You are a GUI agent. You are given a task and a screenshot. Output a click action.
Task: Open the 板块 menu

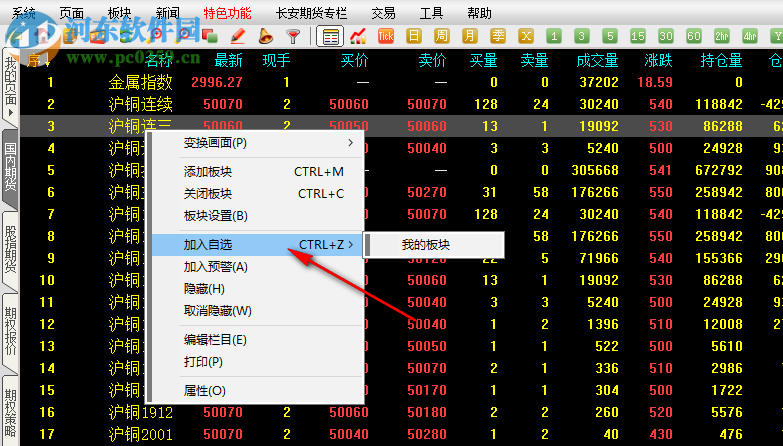pyautogui.click(x=119, y=13)
